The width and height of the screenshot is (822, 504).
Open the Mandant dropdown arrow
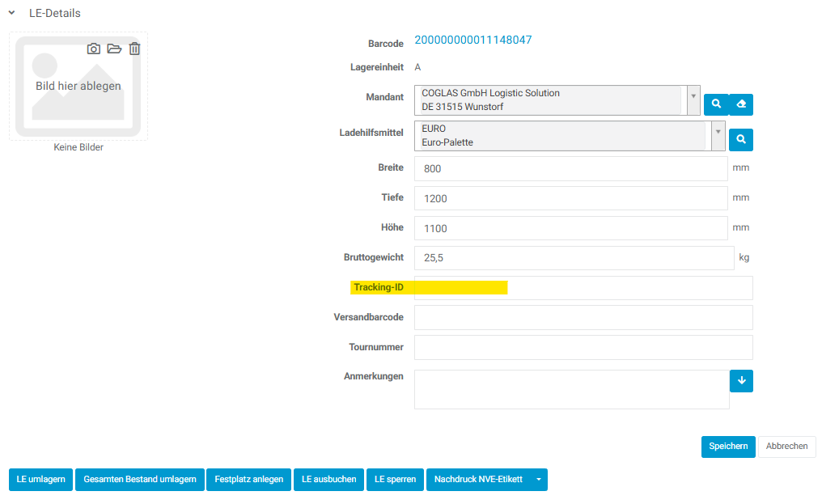point(693,100)
